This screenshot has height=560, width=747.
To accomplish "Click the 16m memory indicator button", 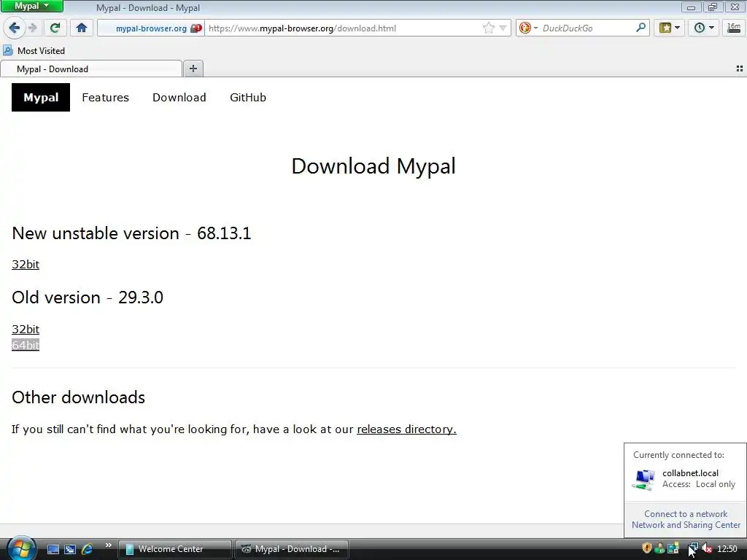I will click(734, 28).
